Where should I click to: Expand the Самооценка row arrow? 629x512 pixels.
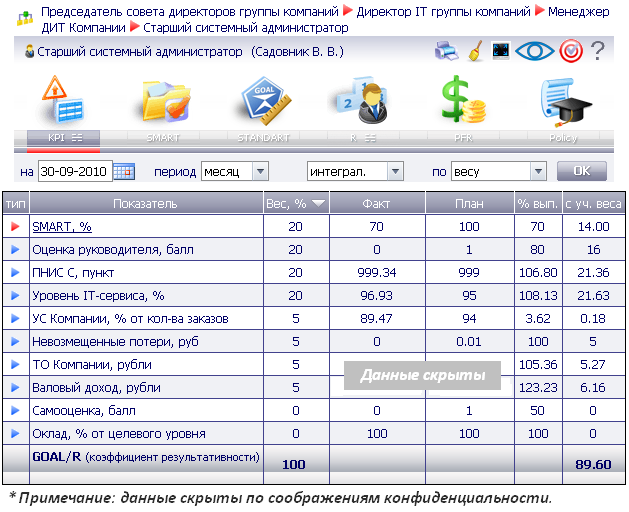click(15, 410)
